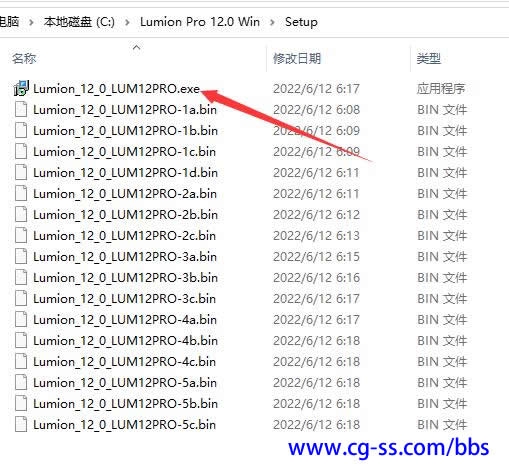This screenshot has height=466, width=509.
Task: Sort files by the 修改日期 column header
Action: [297, 59]
